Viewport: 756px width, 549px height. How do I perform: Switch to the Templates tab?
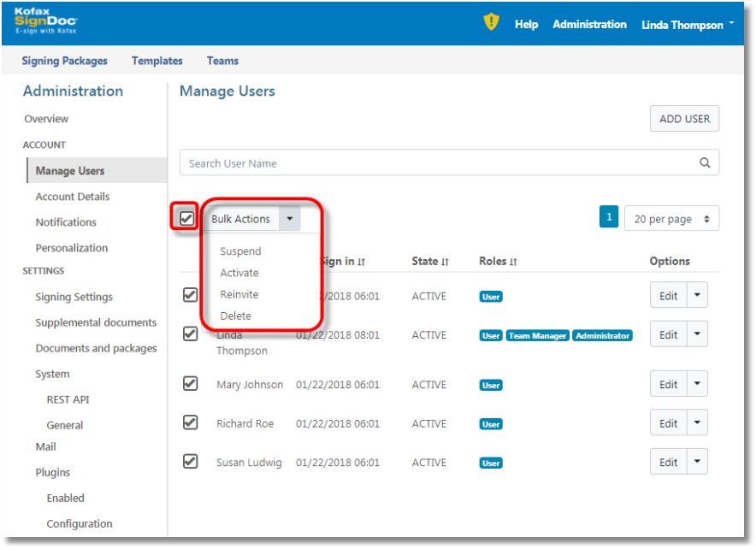click(x=157, y=61)
